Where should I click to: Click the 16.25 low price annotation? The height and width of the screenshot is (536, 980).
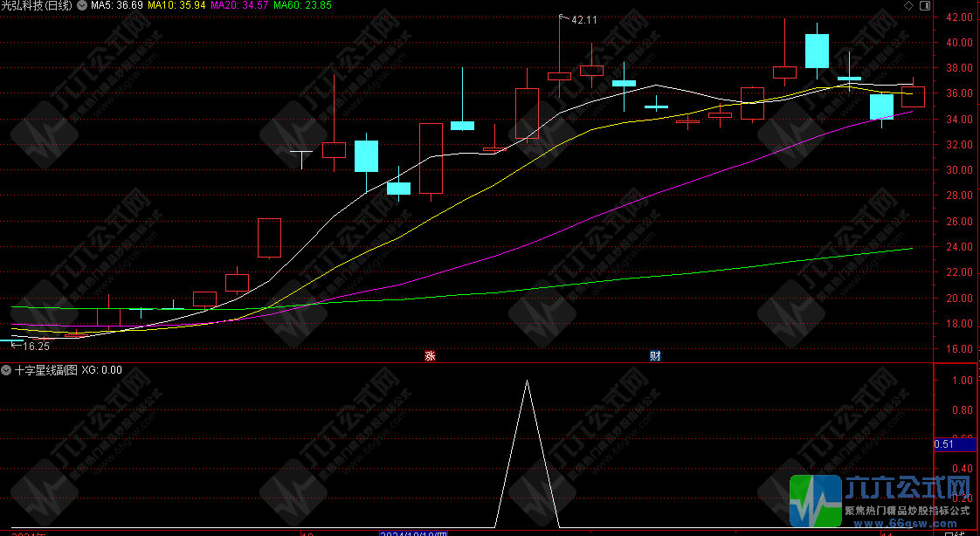(36, 346)
